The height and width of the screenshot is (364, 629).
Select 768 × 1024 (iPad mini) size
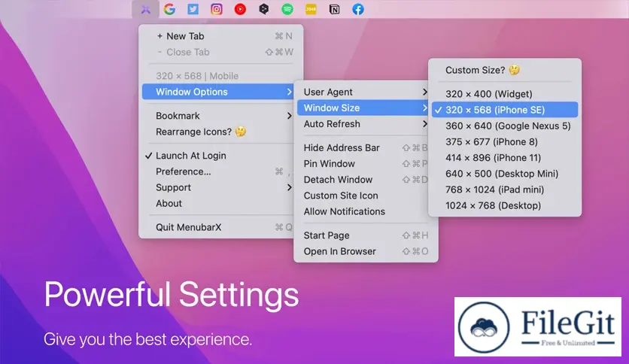505,190
